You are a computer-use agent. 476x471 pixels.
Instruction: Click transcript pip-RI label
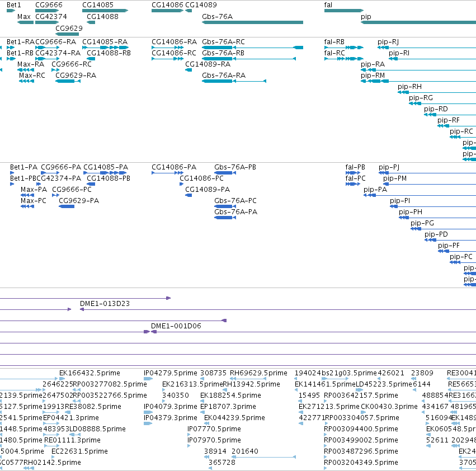pos(399,53)
